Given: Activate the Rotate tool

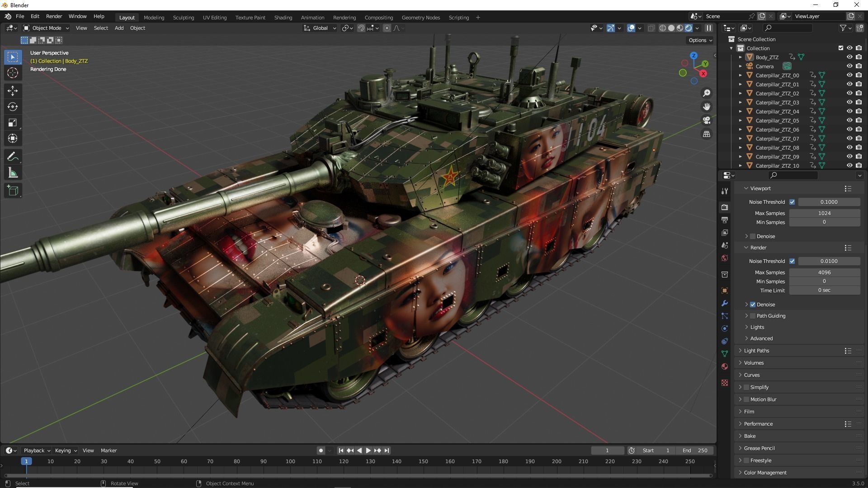Looking at the screenshot, I should (13, 107).
